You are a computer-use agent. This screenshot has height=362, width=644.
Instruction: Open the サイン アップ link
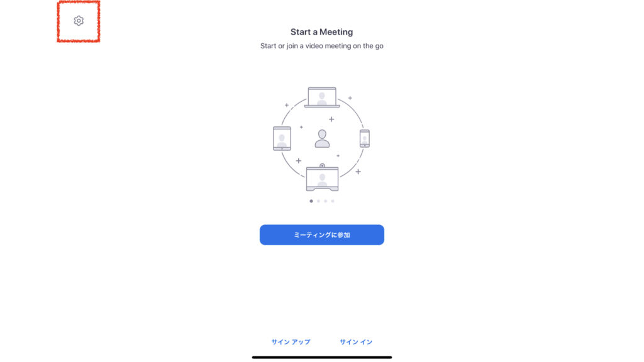coord(291,342)
